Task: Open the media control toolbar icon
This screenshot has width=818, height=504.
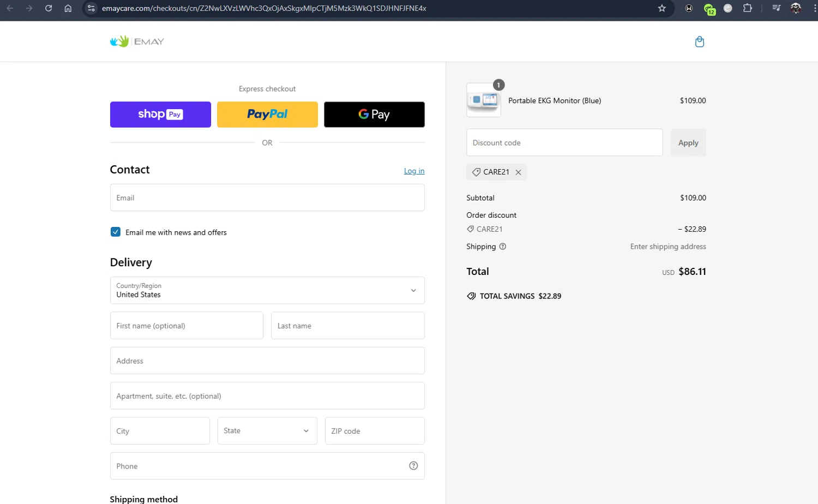Action: 776,8
